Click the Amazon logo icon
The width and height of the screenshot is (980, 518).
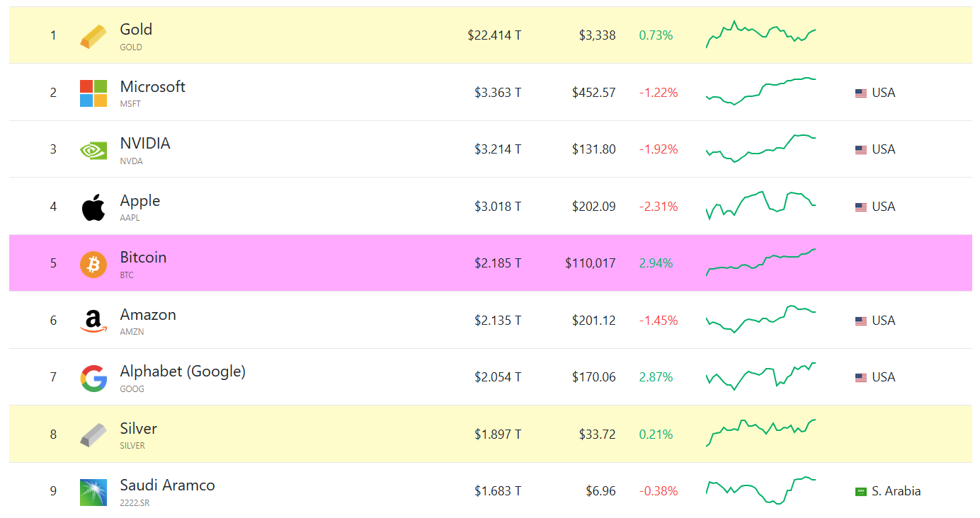tap(93, 321)
